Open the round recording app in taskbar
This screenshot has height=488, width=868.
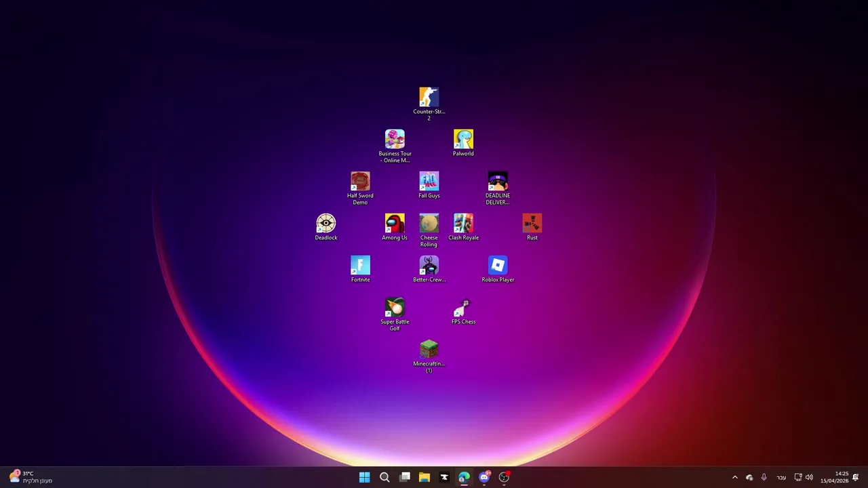pyautogui.click(x=504, y=477)
